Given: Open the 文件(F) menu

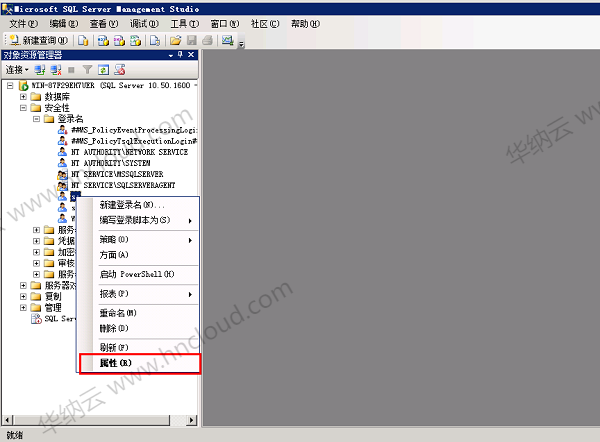Looking at the screenshot, I should click(x=23, y=24).
